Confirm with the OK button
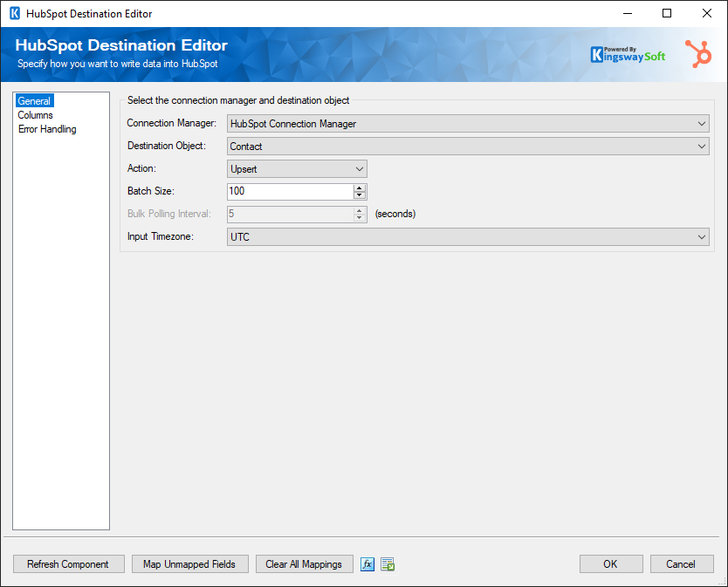This screenshot has width=728, height=587. (611, 564)
